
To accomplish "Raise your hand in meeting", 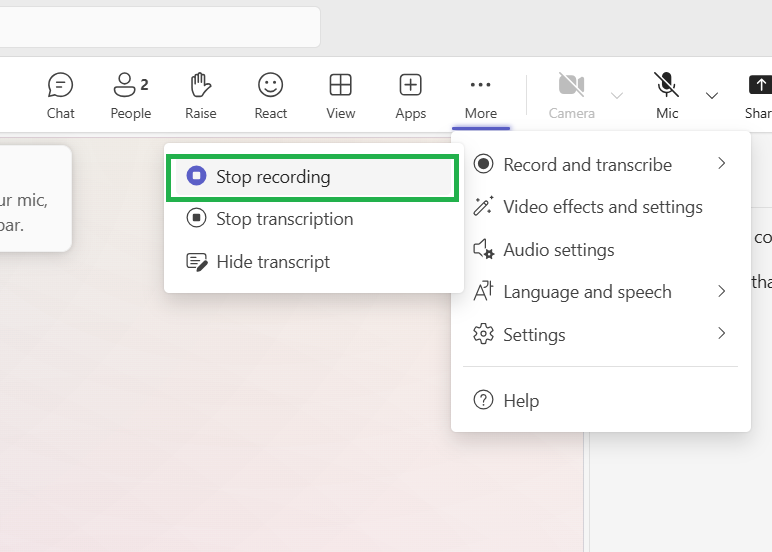I will coord(201,96).
